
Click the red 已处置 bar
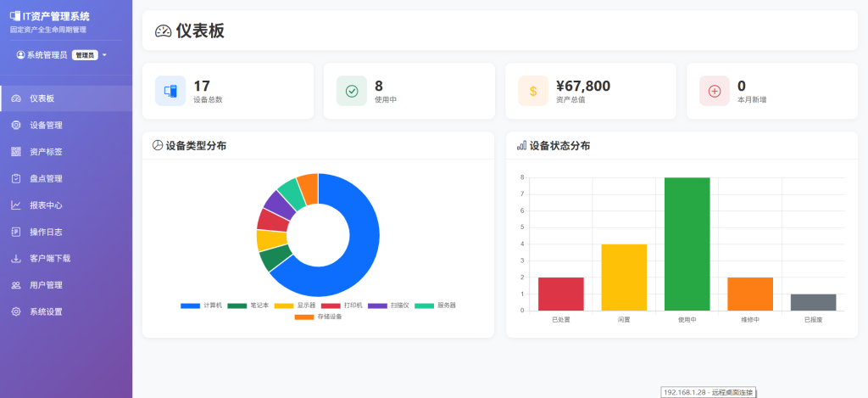click(561, 294)
